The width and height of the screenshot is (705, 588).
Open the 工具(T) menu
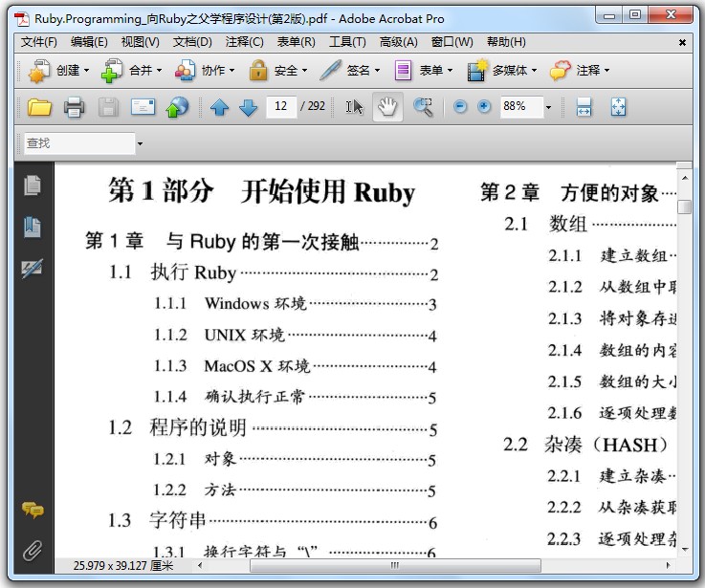347,42
